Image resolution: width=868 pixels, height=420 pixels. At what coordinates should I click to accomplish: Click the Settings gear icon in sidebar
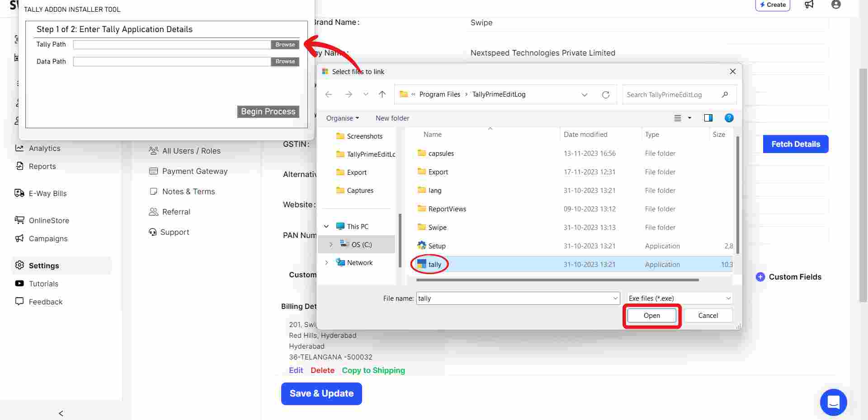(19, 265)
